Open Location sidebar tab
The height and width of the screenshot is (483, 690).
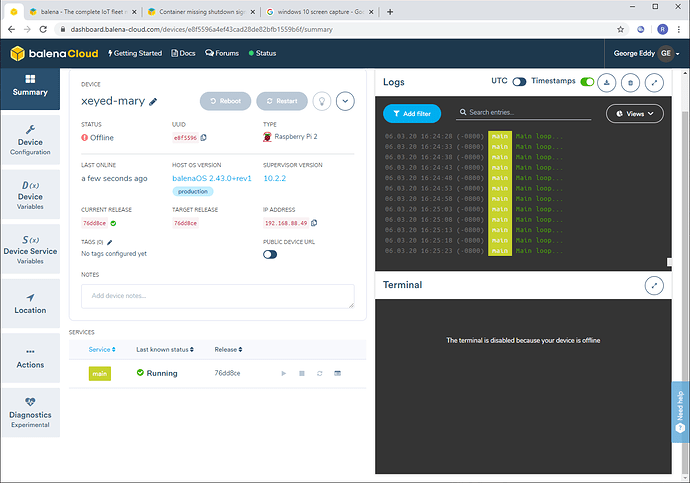tap(30, 304)
